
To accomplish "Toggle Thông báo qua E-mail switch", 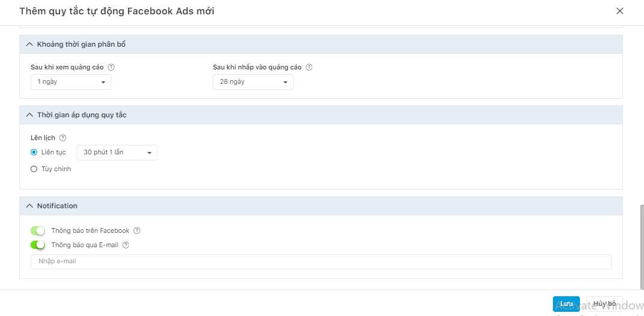I will (x=38, y=245).
